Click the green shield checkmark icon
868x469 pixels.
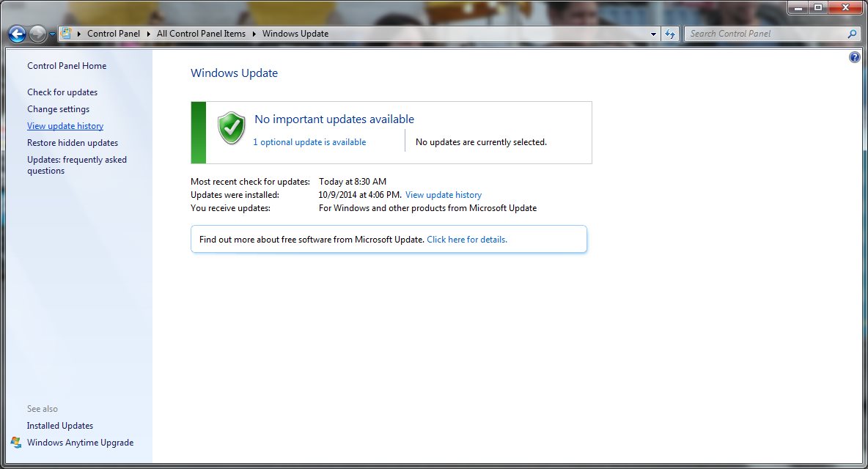pyautogui.click(x=232, y=128)
